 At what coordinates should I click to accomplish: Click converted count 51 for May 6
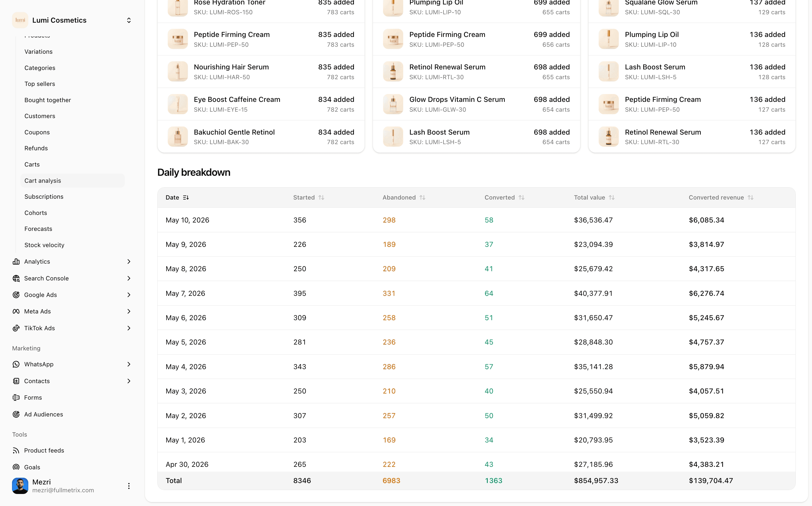[489, 318]
